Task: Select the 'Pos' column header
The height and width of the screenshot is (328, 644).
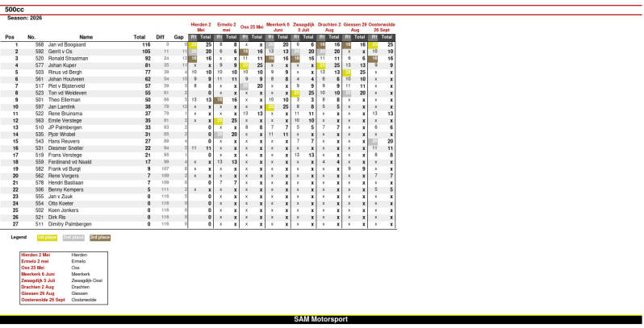Action: click(10, 37)
